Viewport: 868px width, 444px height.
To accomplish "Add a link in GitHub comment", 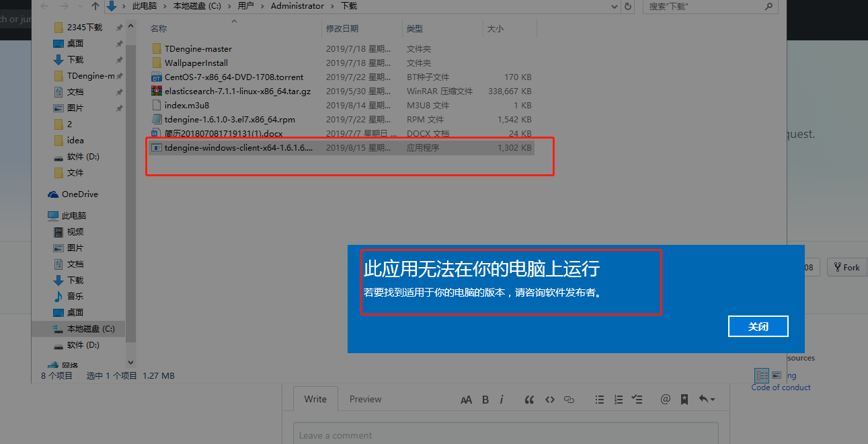I will tap(569, 400).
